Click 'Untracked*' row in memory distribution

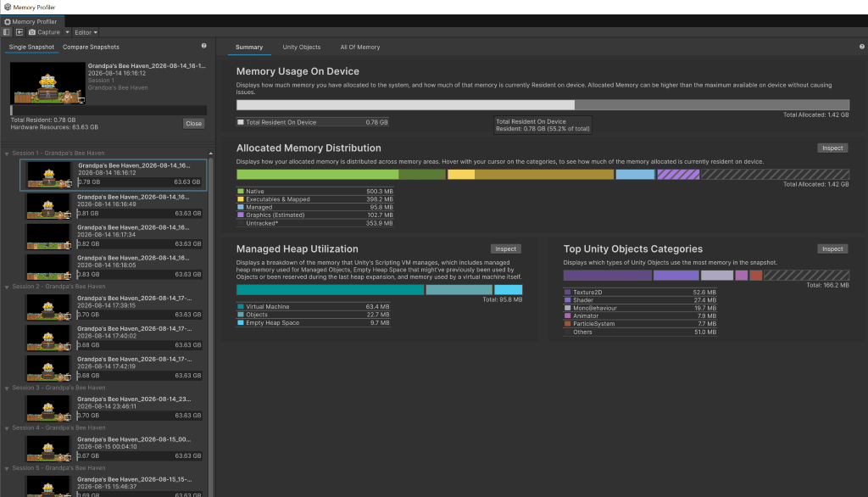314,223
